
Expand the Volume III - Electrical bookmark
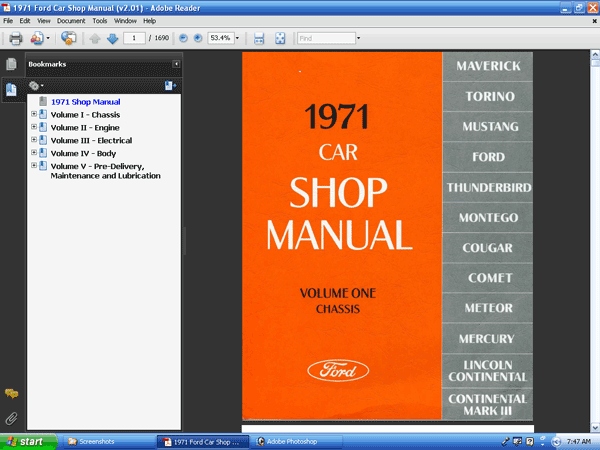[x=34, y=140]
